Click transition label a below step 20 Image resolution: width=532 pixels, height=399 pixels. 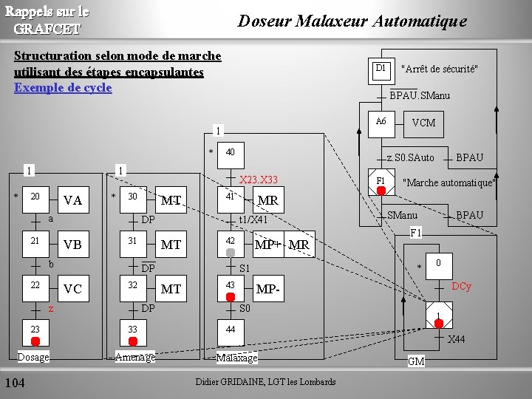[x=50, y=219]
